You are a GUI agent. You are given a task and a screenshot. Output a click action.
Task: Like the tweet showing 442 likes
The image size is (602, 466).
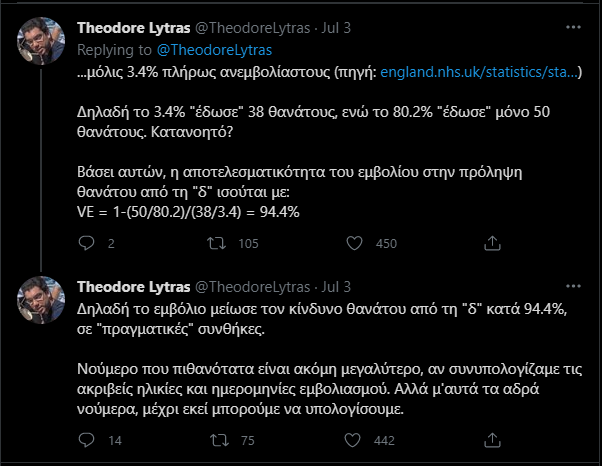(353, 440)
